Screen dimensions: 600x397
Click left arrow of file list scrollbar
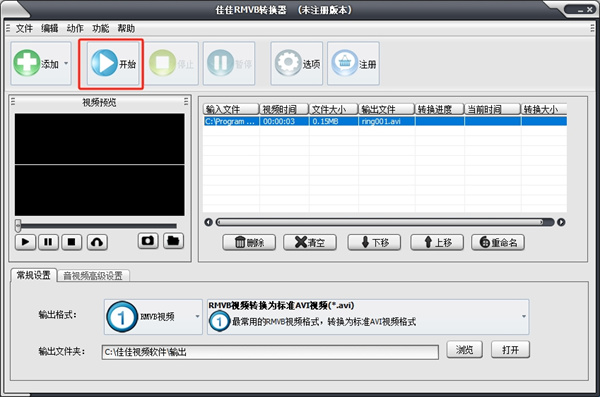point(208,222)
